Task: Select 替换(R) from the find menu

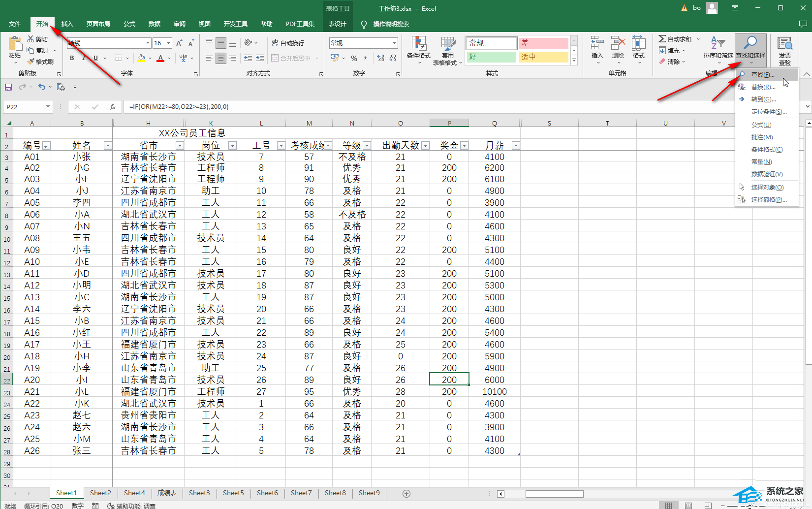Action: 763,87
